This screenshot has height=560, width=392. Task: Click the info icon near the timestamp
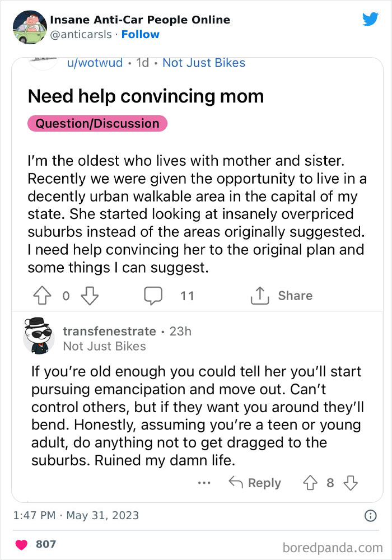click(371, 515)
